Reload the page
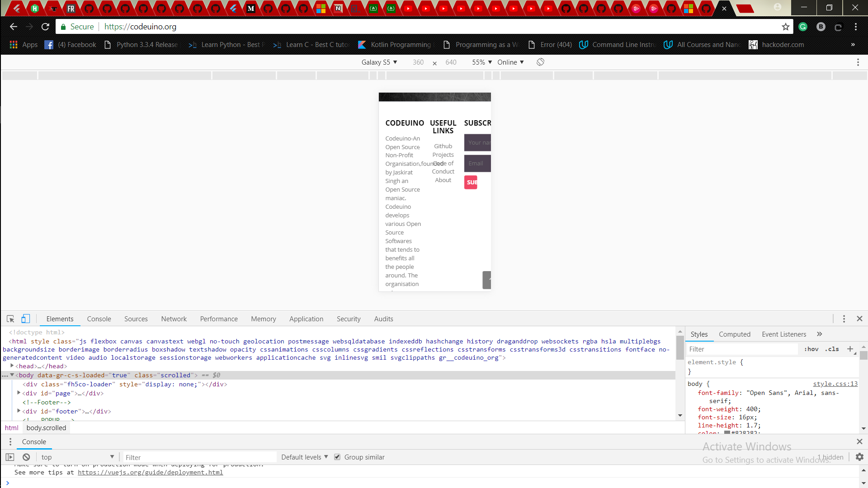This screenshot has width=868, height=488. coord(45,27)
